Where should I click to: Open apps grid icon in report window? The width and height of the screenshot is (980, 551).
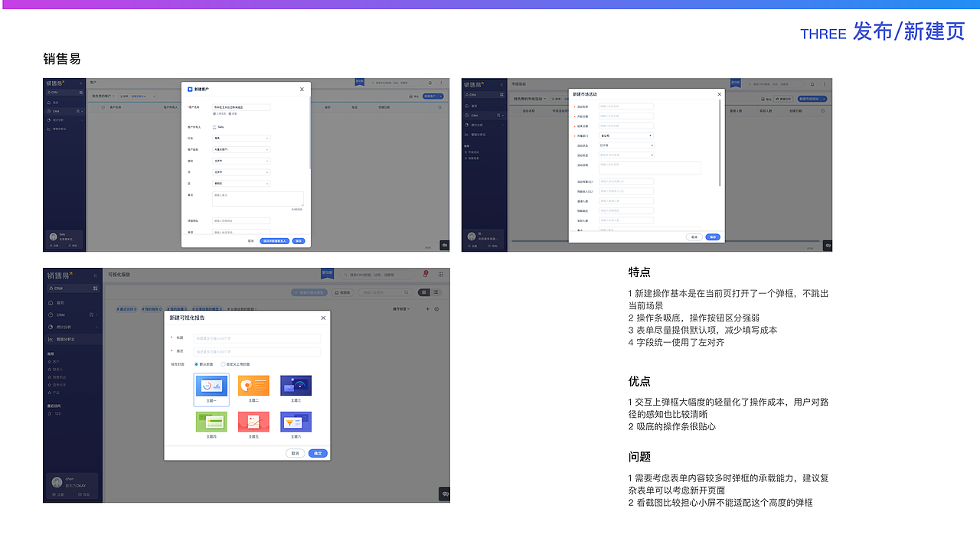(x=440, y=274)
